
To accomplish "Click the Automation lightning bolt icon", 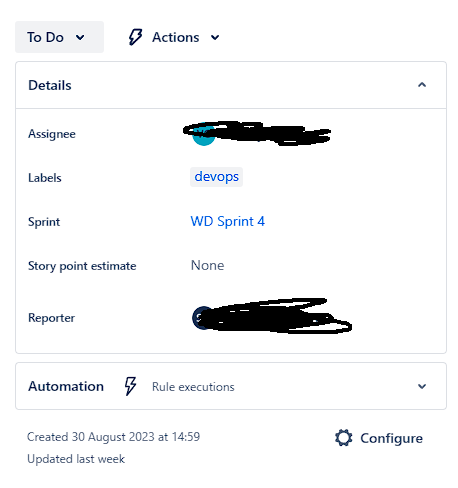I will coord(130,386).
